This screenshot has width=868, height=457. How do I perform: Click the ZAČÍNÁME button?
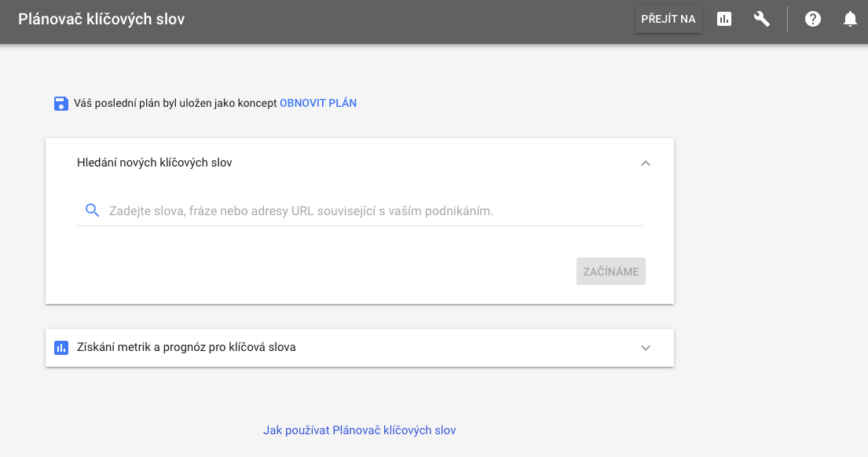(610, 272)
